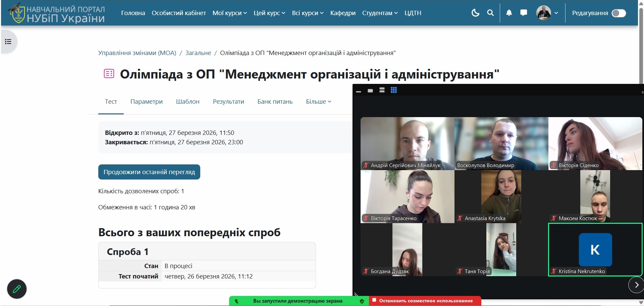Go to Головна in top navigation
This screenshot has height=306, width=644.
(133, 13)
